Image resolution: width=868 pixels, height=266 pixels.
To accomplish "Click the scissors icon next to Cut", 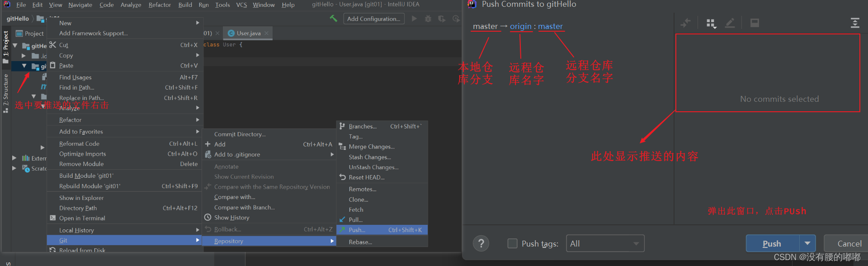I will 53,45.
